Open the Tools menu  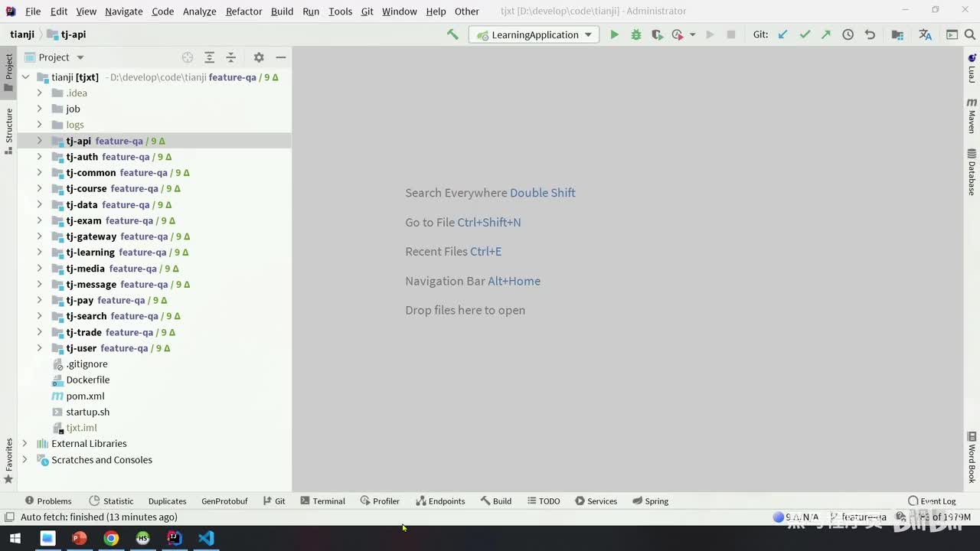point(340,11)
